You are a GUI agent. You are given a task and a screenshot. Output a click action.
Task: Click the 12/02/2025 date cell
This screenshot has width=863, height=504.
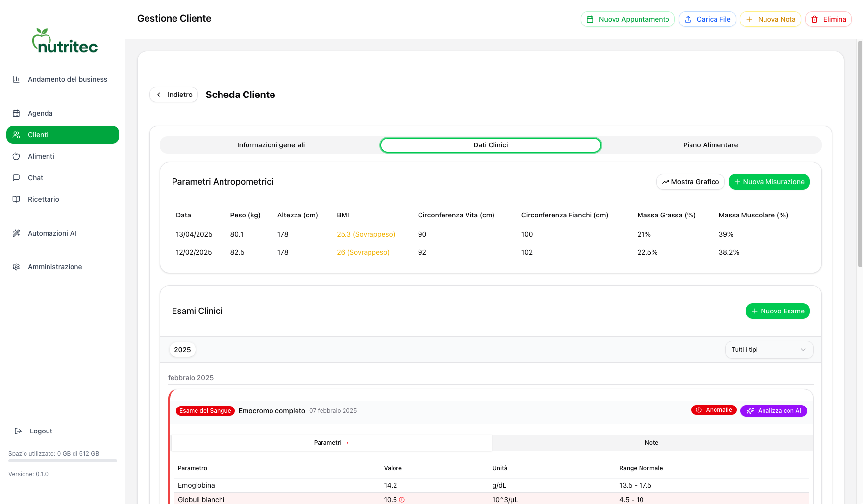click(x=194, y=252)
